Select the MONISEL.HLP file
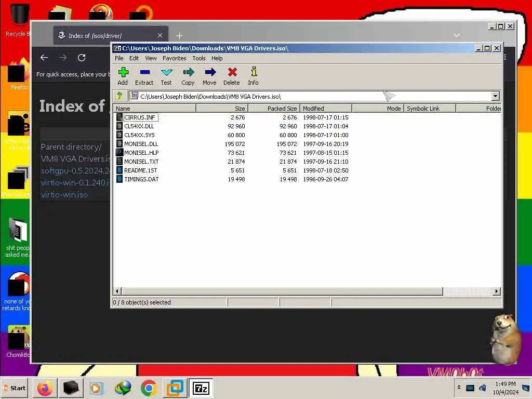The height and width of the screenshot is (399, 532). (141, 153)
